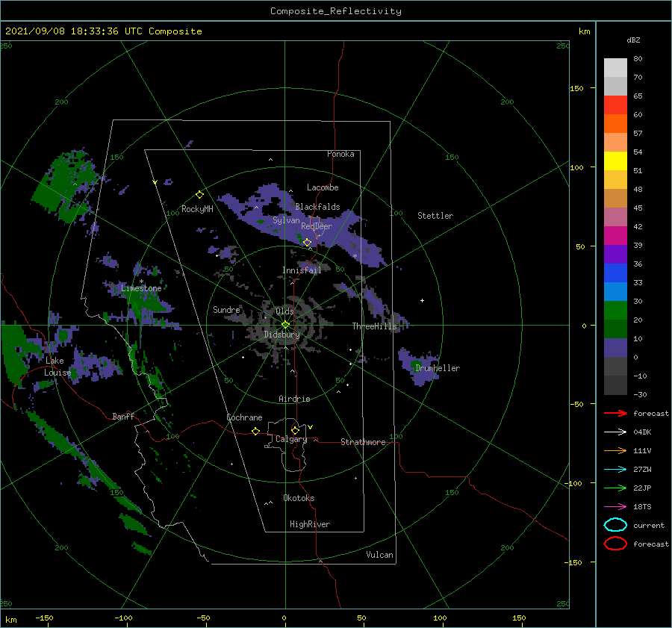Click the red 65 dBZ color swatch
This screenshot has height=628, width=672.
click(x=615, y=105)
